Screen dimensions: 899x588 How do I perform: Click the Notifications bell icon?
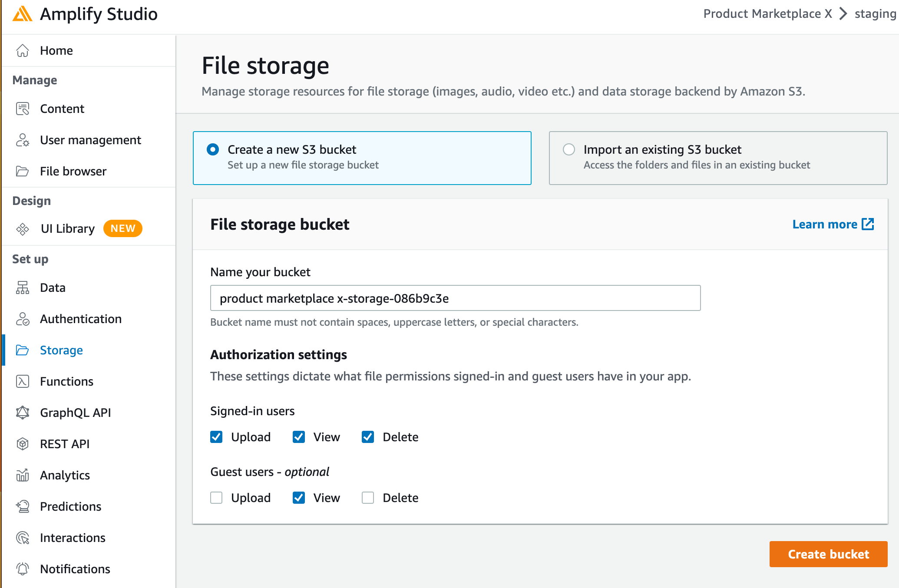coord(23,569)
